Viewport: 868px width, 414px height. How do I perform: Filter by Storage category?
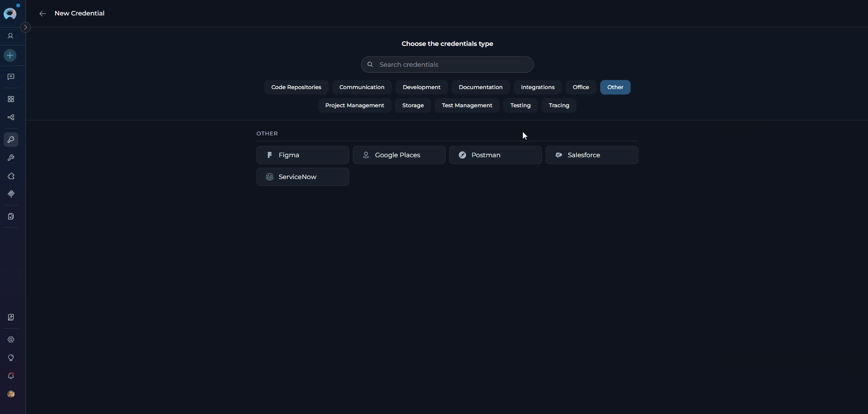[413, 105]
